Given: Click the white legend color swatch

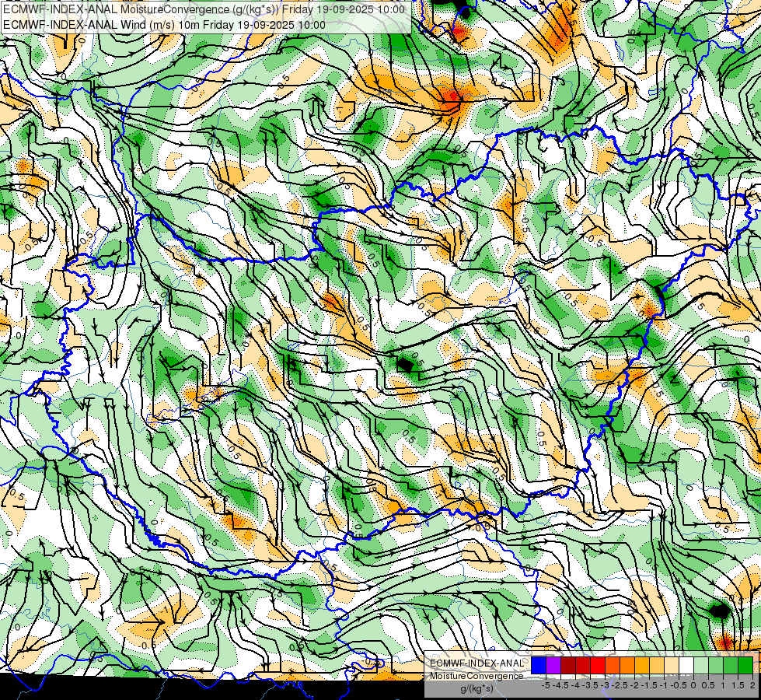Looking at the screenshot, I should tap(686, 665).
